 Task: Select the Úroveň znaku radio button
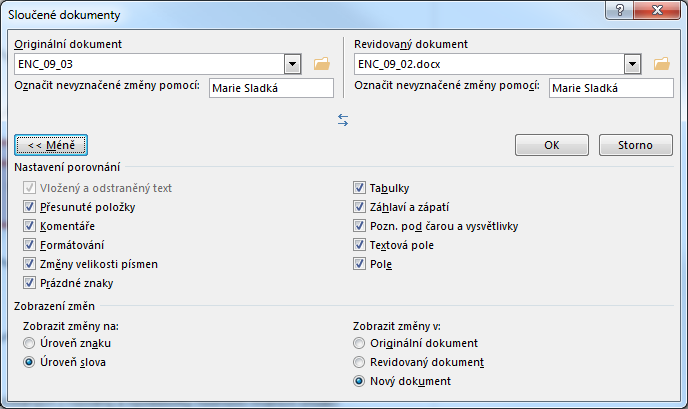tap(29, 343)
